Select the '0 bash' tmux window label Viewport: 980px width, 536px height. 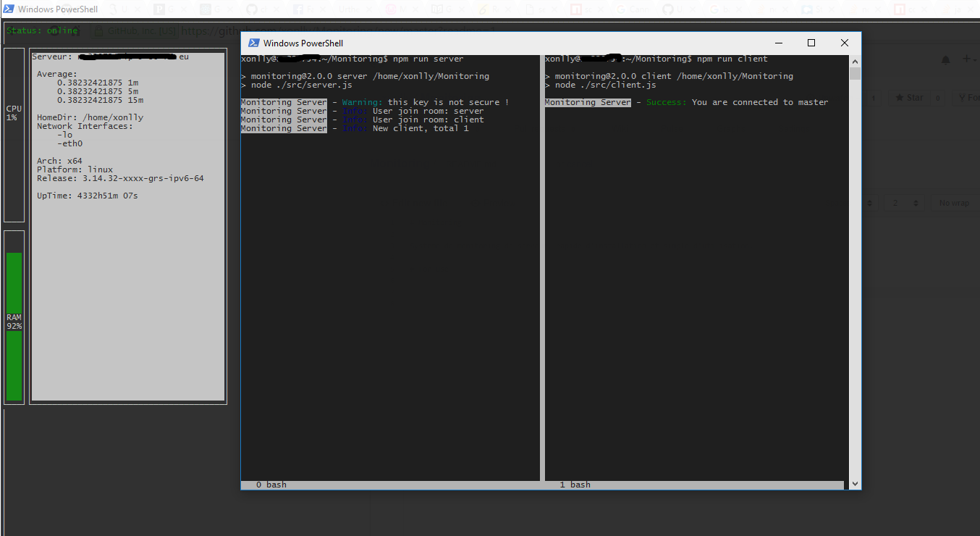click(271, 485)
